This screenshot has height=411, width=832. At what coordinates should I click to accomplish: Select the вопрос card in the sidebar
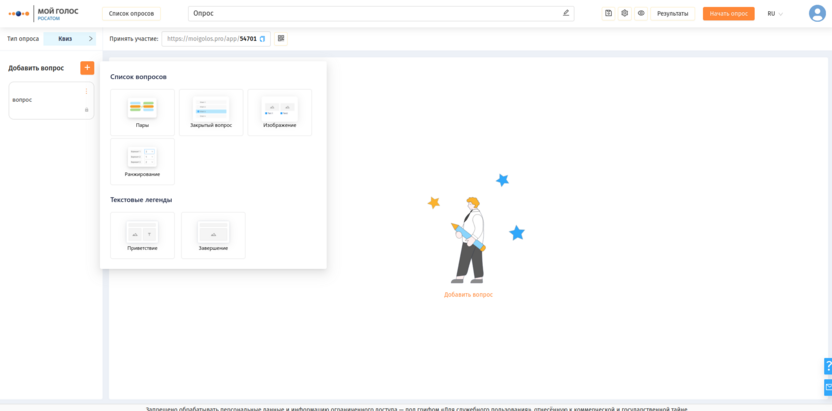(x=51, y=100)
